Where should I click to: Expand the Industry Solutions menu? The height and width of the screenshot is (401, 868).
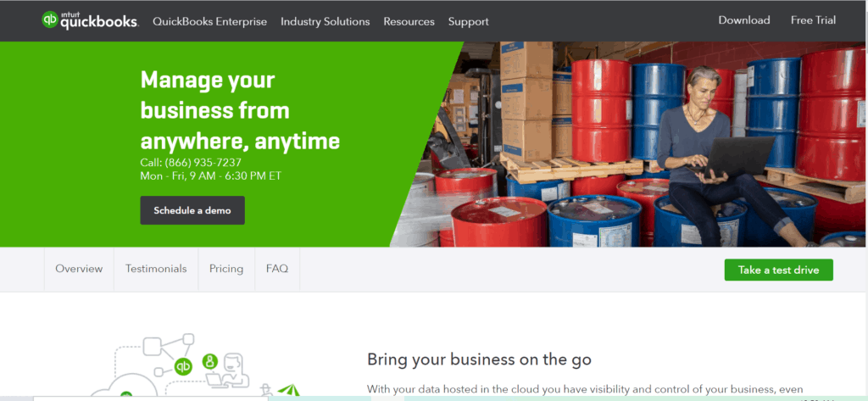tap(325, 21)
